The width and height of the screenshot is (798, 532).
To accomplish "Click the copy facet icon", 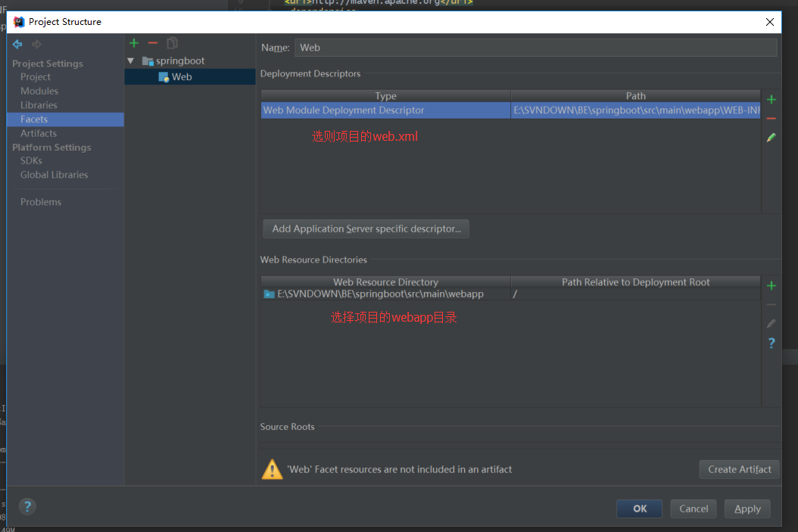I will click(x=173, y=43).
